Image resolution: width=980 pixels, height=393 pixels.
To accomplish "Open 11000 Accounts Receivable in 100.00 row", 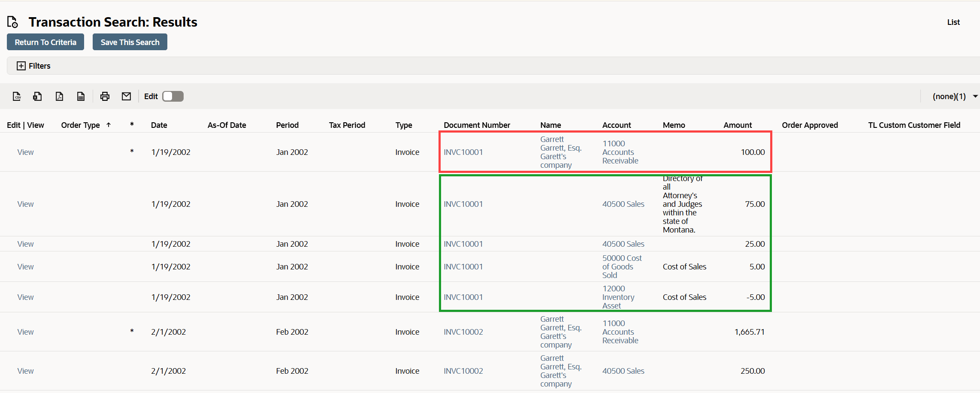I will click(x=620, y=152).
